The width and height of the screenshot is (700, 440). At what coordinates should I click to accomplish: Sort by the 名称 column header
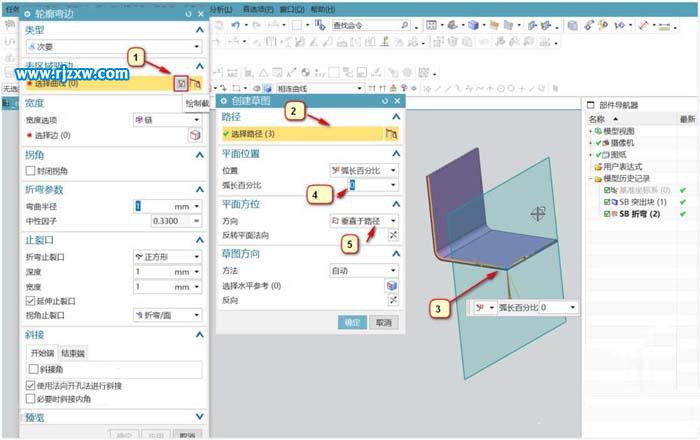tap(596, 119)
